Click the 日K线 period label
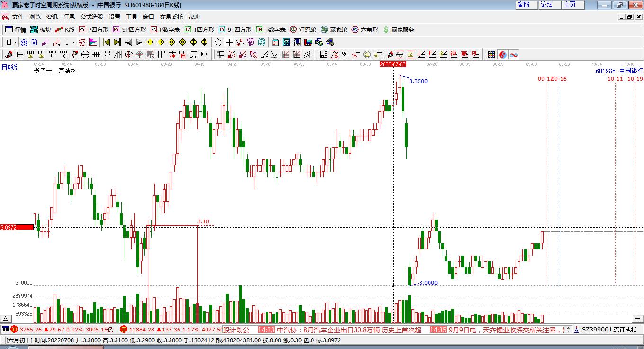 (9, 67)
